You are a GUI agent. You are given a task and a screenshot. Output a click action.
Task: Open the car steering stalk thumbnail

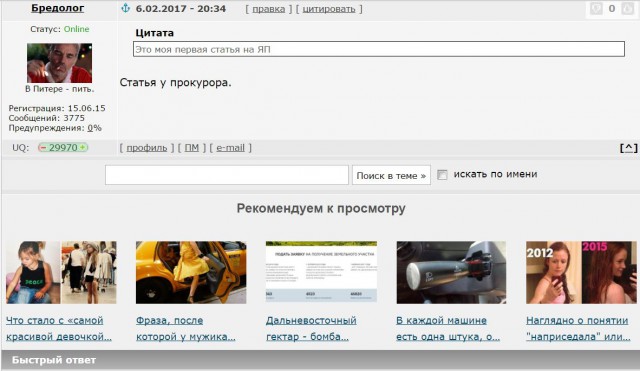pos(451,272)
